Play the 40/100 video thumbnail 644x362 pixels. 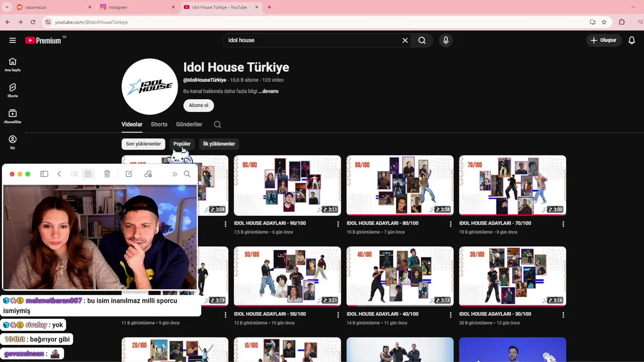coord(400,277)
